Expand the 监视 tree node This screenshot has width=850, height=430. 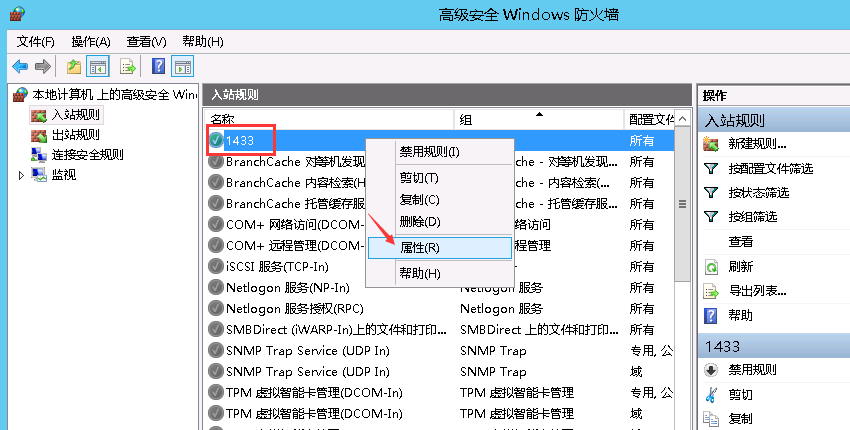coord(21,175)
